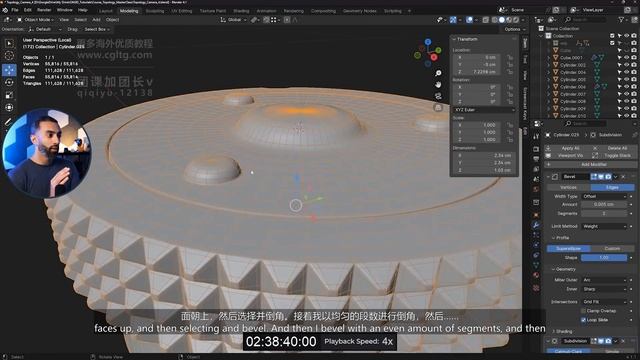Toggle the perspective/orthographic grid icon
Viewport: 640px width, 360px height.
pyautogui.click(x=438, y=108)
